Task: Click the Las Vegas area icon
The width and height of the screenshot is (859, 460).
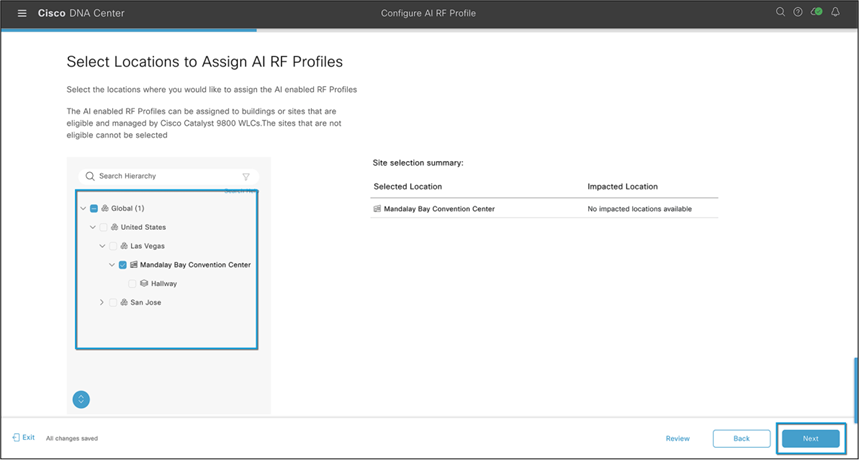Action: [x=124, y=246]
